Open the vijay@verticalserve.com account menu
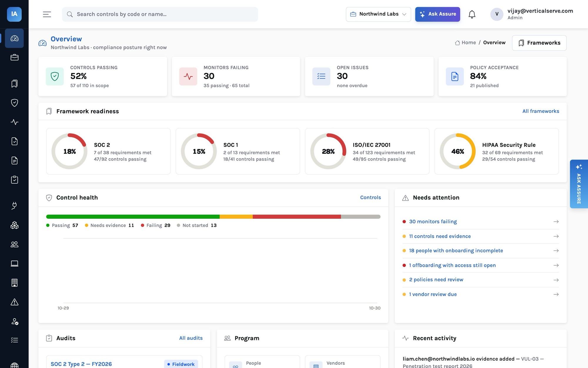588x368 pixels. point(532,14)
